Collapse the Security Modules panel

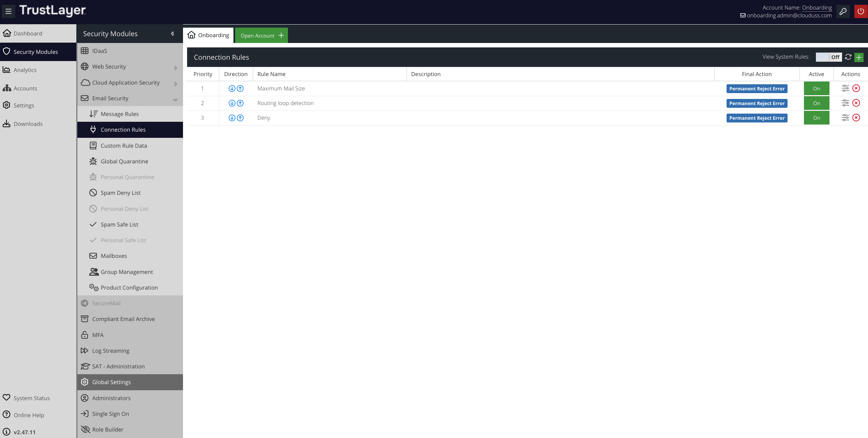point(172,34)
